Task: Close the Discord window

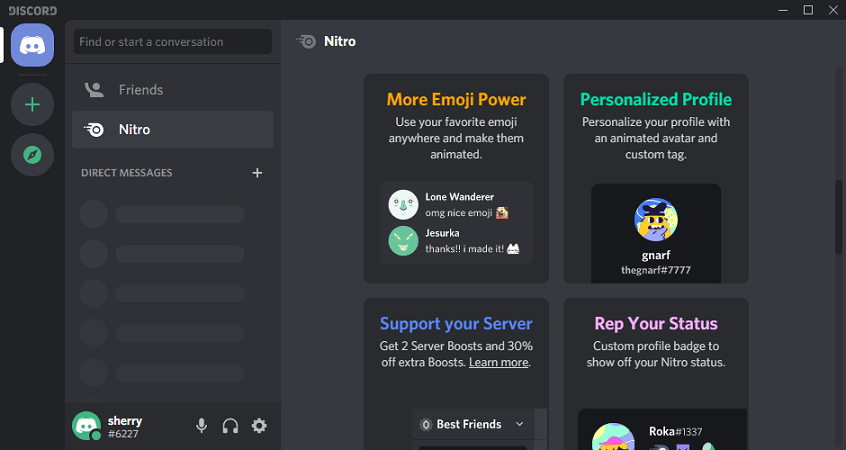Action: 833,10
